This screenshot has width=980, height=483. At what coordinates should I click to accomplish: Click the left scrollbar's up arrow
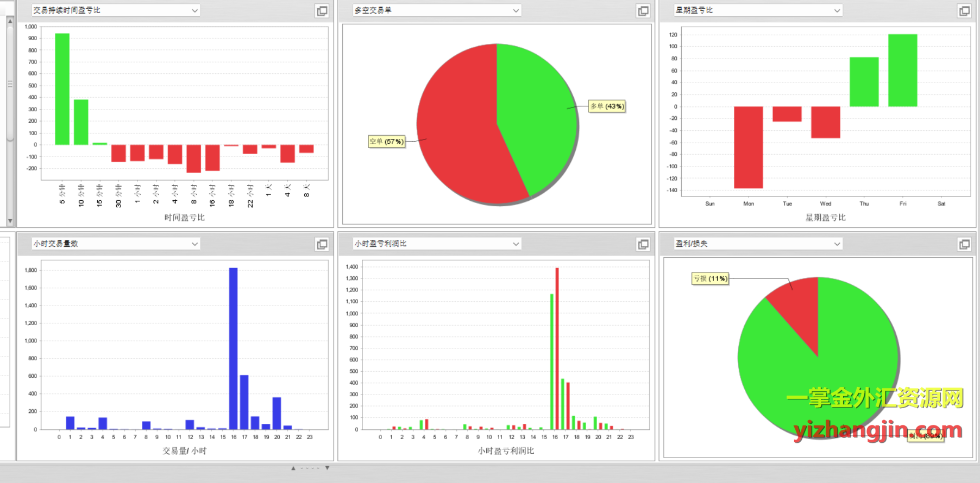click(x=10, y=21)
